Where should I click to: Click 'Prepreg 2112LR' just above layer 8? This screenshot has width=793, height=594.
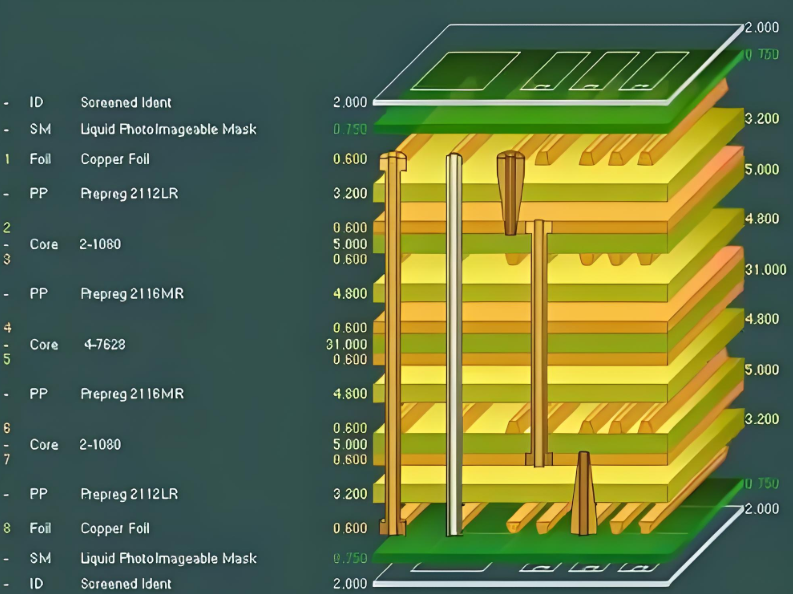pyautogui.click(x=129, y=494)
